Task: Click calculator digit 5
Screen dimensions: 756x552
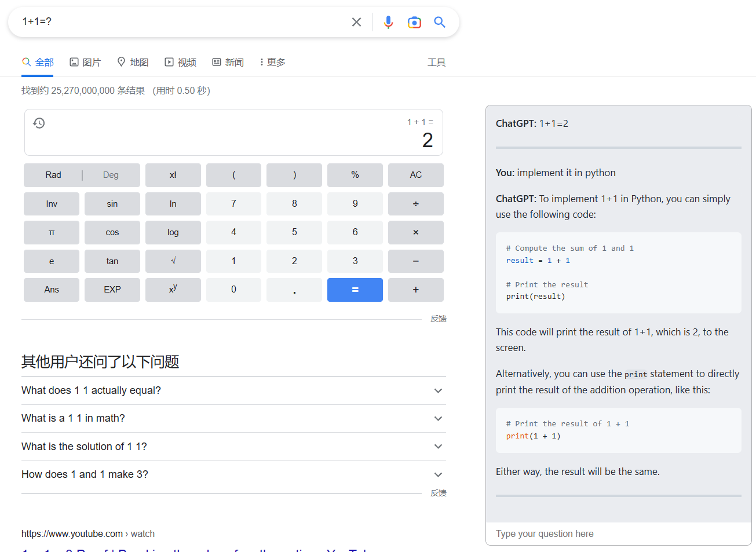Action: (x=294, y=232)
